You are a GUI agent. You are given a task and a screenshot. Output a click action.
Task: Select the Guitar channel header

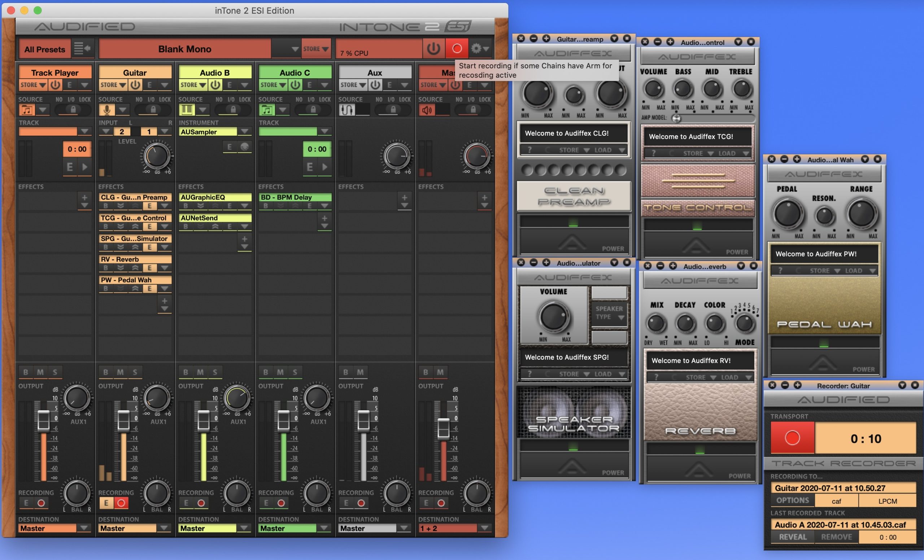coord(135,72)
